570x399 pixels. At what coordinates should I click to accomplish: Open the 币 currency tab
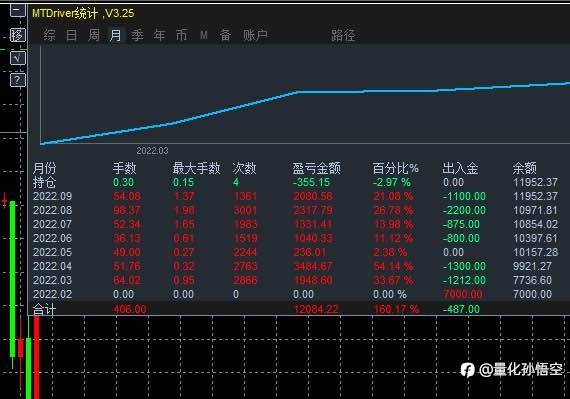[181, 35]
